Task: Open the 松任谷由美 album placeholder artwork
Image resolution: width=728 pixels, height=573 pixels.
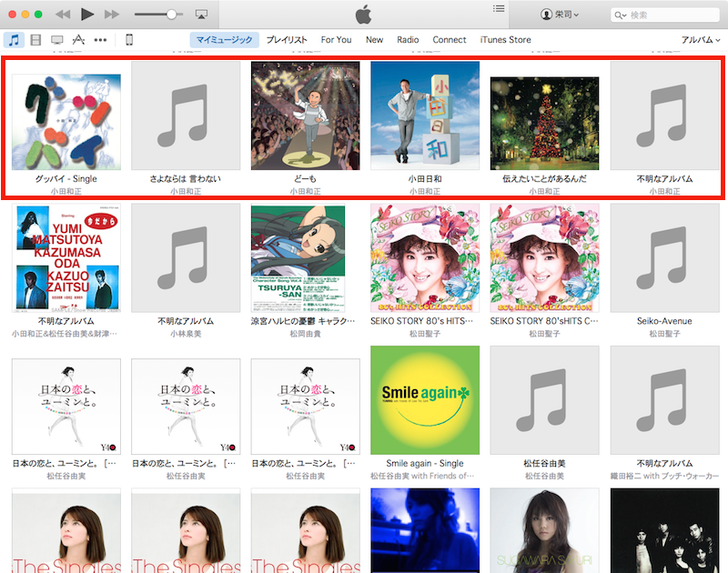Action: [x=544, y=400]
